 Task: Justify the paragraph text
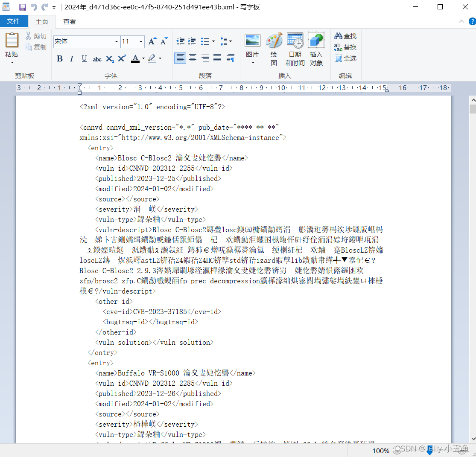click(x=217, y=58)
